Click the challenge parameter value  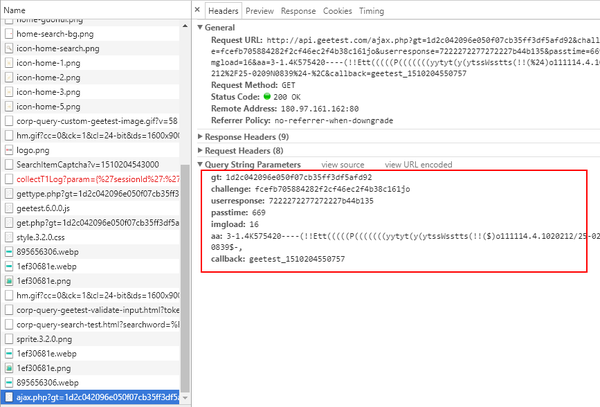pyautogui.click(x=332, y=189)
